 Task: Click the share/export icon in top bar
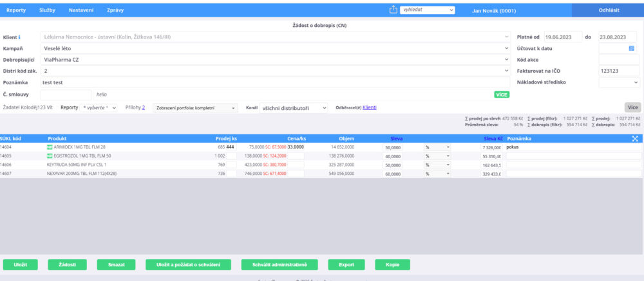click(x=393, y=10)
